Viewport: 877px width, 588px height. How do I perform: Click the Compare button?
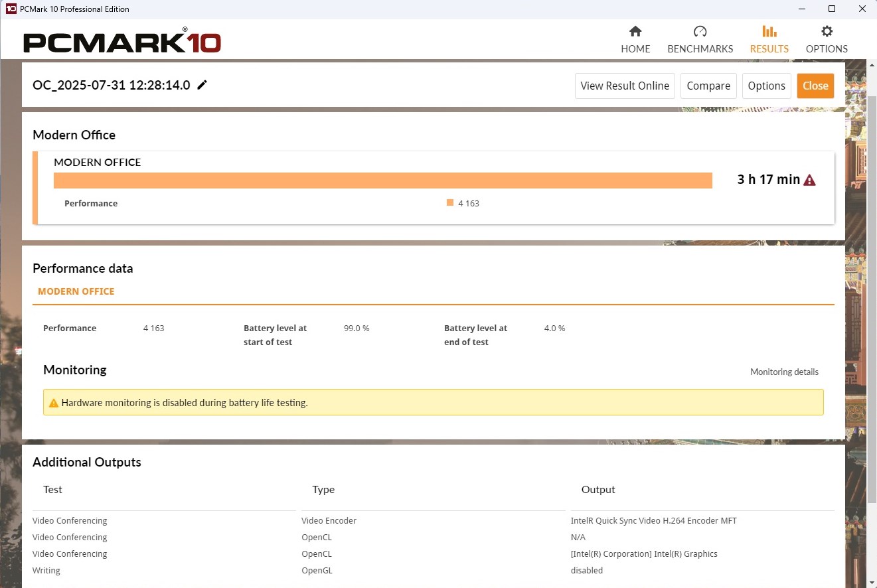708,86
